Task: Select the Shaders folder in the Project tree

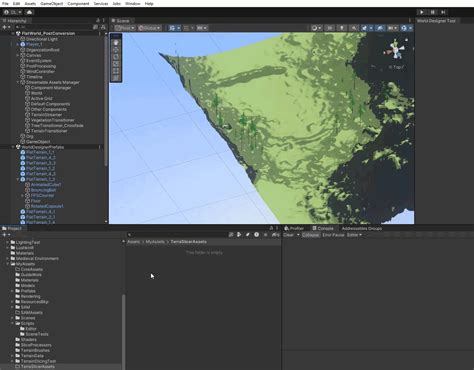Action: click(28, 340)
